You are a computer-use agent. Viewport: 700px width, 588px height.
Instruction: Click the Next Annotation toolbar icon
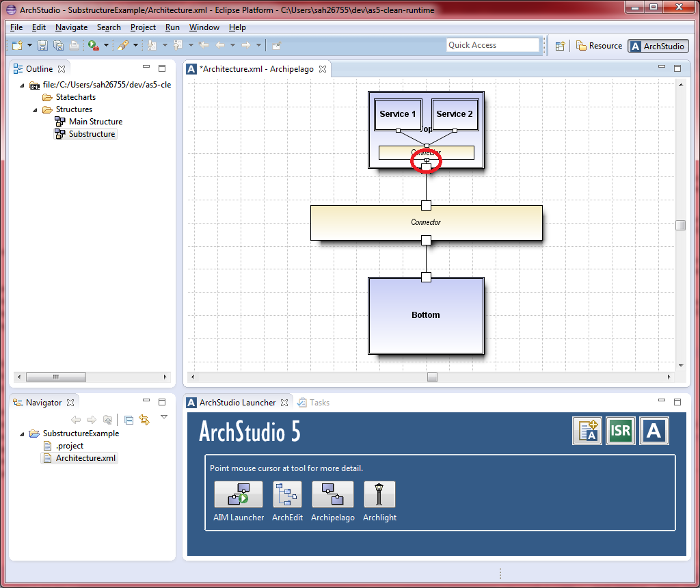pyautogui.click(x=152, y=45)
